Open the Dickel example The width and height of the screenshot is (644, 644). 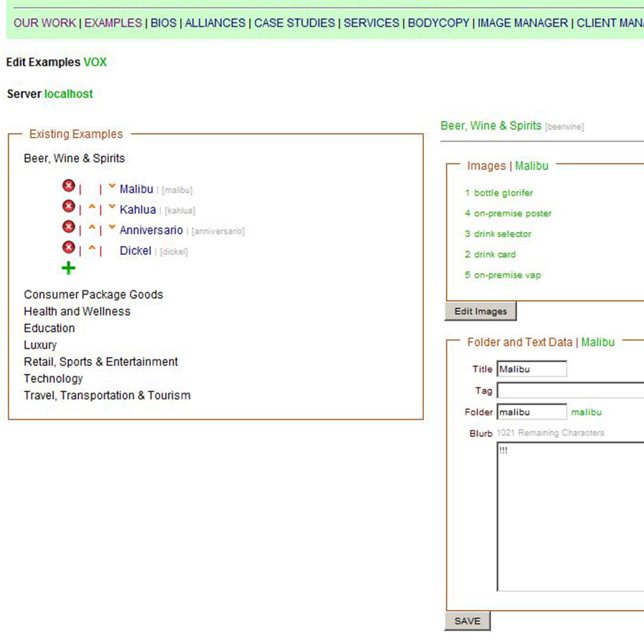[136, 250]
